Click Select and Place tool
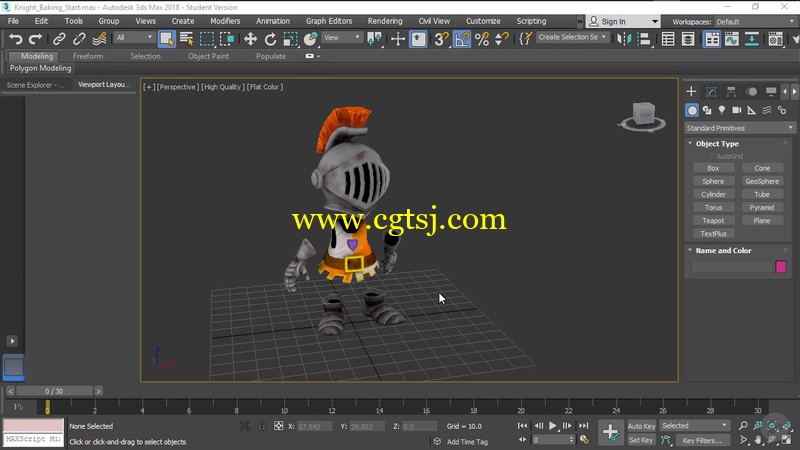The width and height of the screenshot is (800, 450). point(310,39)
